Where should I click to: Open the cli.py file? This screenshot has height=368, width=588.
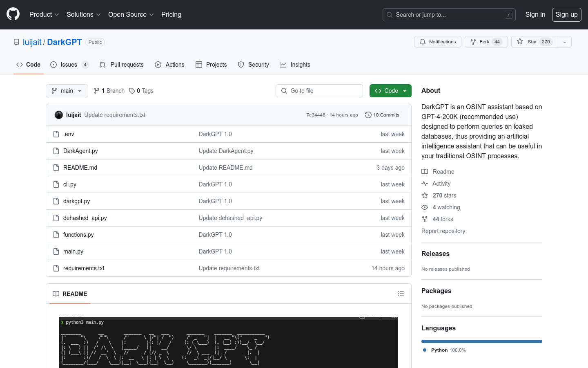70,184
